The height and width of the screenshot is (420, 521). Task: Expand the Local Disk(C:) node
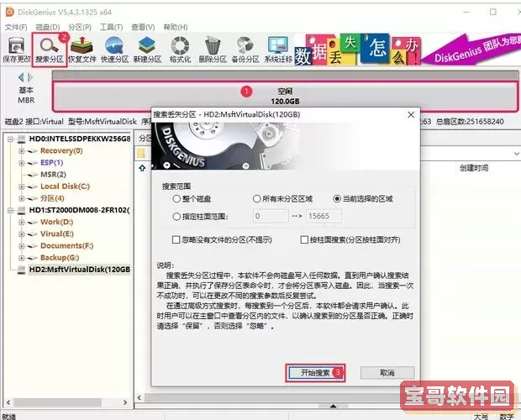click(21, 186)
